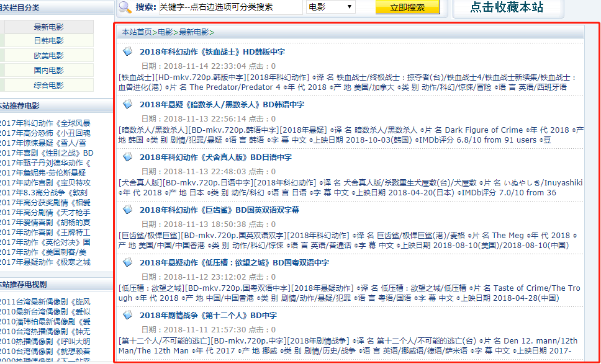Image resolution: width=601 pixels, height=364 pixels.
Task: Click document icon beside 低压槽 title
Action: pyautogui.click(x=127, y=262)
